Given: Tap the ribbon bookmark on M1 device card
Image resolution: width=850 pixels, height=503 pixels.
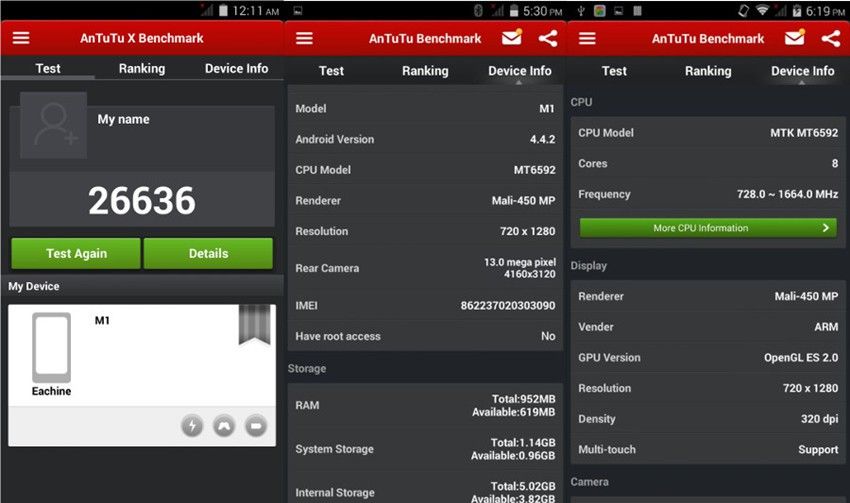Looking at the screenshot, I should [255, 325].
